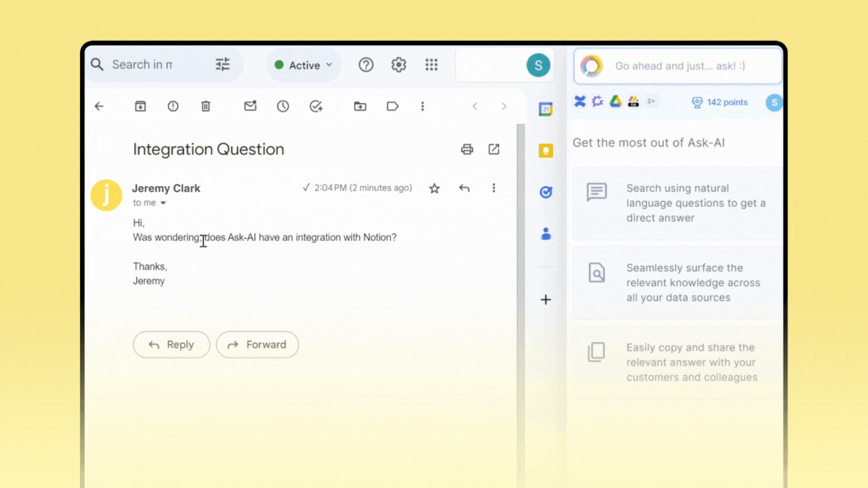Go to the newer email
Viewport: 868px width, 488px height.
click(x=475, y=106)
